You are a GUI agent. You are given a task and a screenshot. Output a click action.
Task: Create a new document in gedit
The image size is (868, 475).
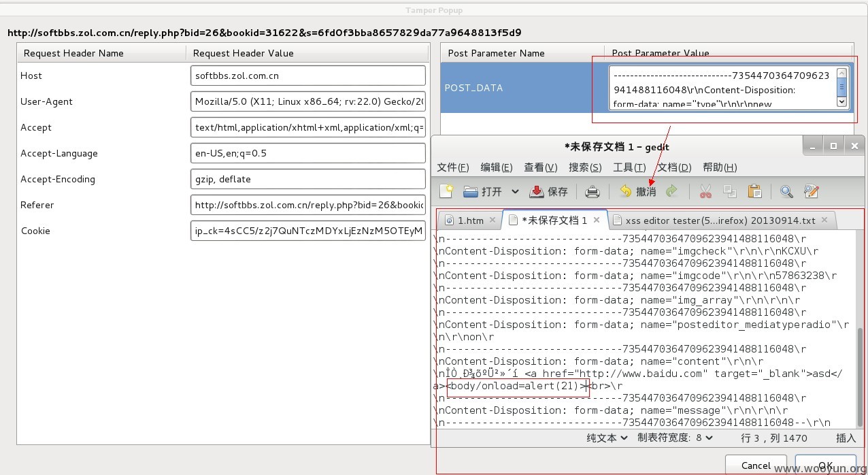446,192
